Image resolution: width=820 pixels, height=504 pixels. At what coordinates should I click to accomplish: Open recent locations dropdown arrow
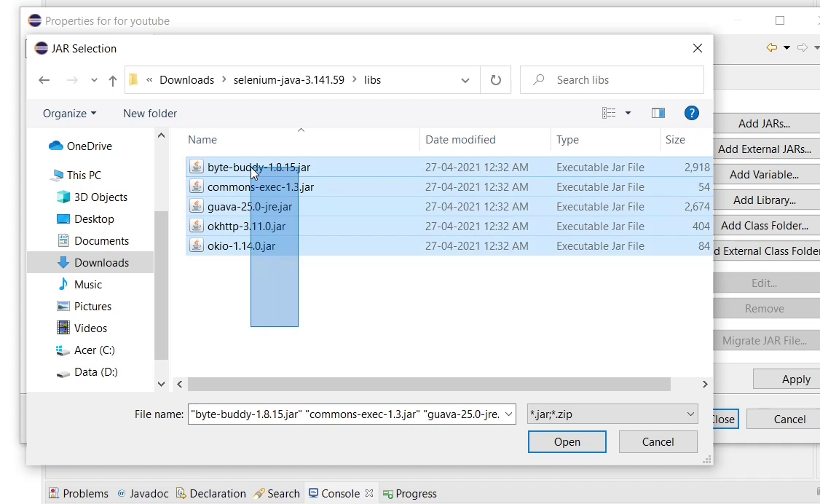[x=94, y=80]
